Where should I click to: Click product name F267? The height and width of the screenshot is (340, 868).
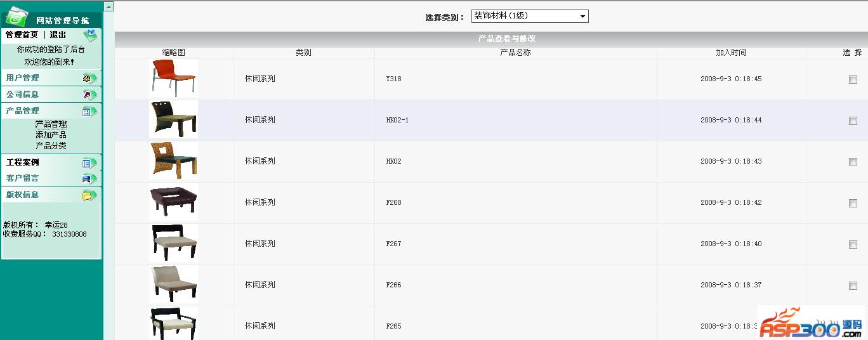tap(393, 244)
